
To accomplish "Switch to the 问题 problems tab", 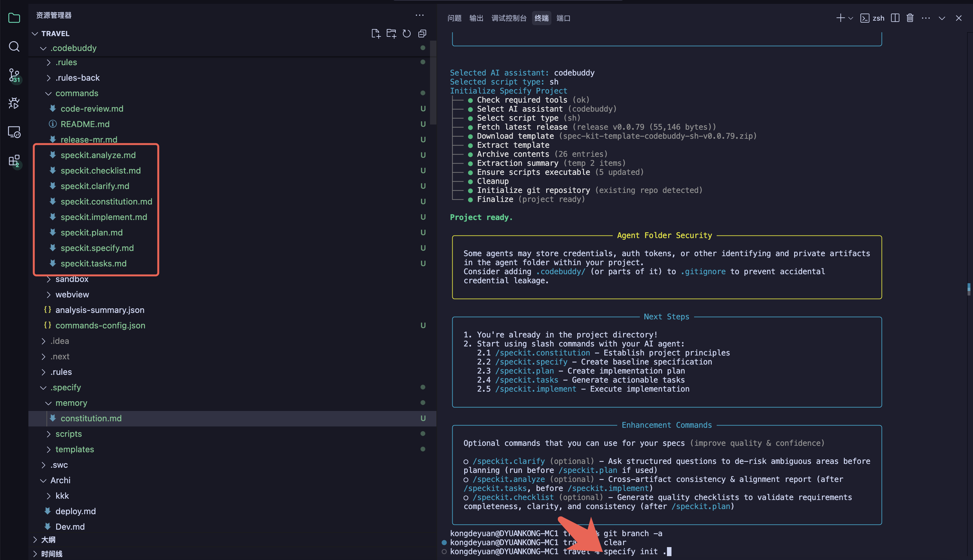I will 455,18.
